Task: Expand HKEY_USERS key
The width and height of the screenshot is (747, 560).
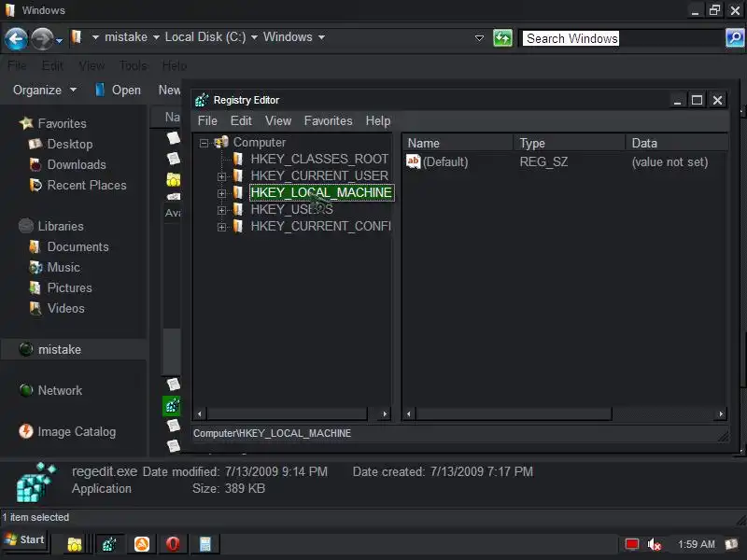Action: pos(221,210)
